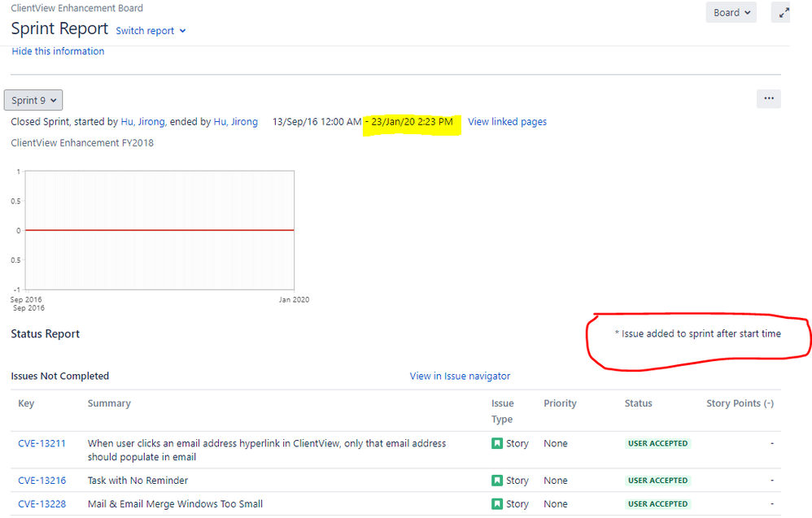Screen dimensions: 812x518
Task: Click the Key column header
Action: tap(26, 403)
